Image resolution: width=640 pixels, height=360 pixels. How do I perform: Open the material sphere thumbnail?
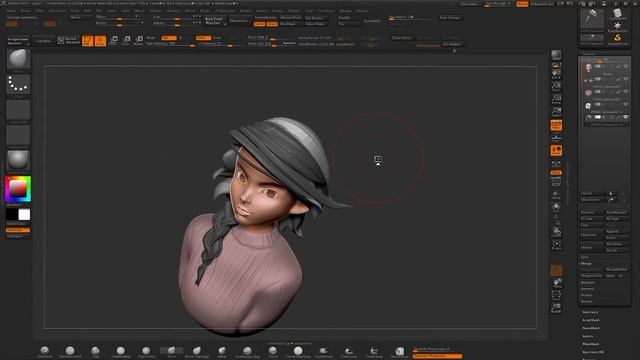point(18,160)
